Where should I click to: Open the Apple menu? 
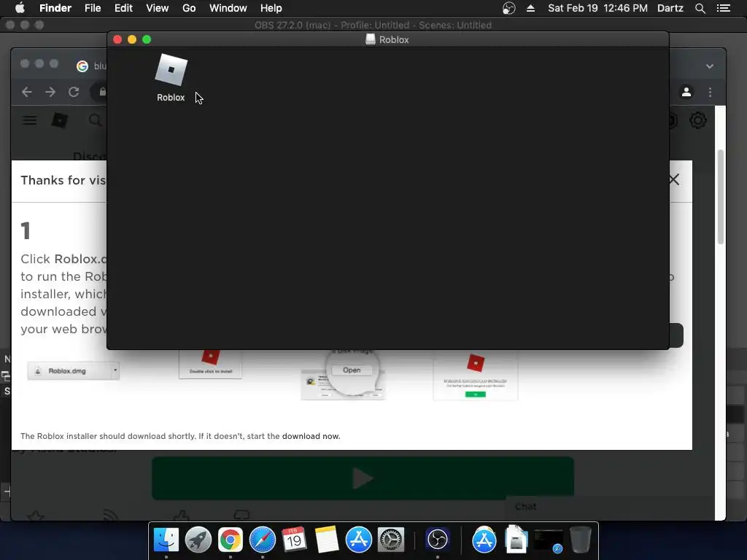(x=20, y=8)
